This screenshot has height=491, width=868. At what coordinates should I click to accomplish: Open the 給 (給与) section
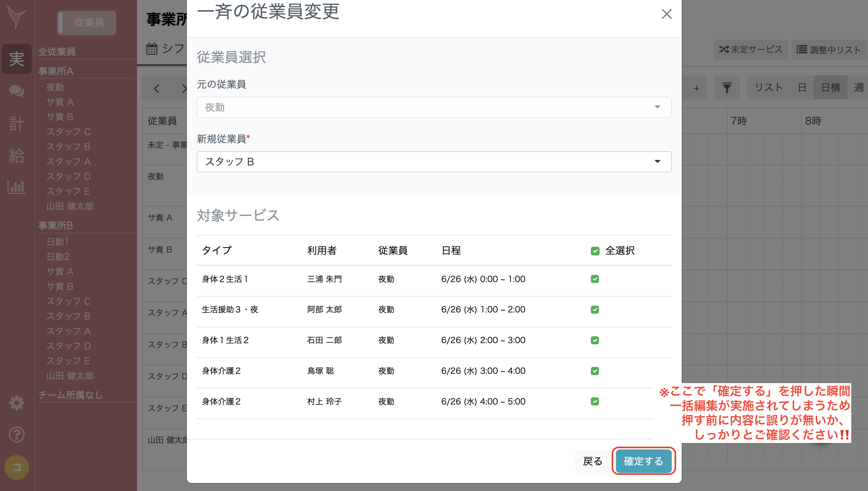click(16, 156)
